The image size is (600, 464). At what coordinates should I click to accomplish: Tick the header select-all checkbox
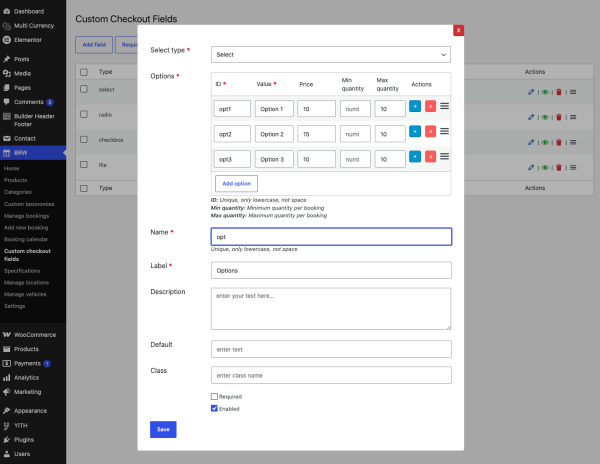point(84,72)
